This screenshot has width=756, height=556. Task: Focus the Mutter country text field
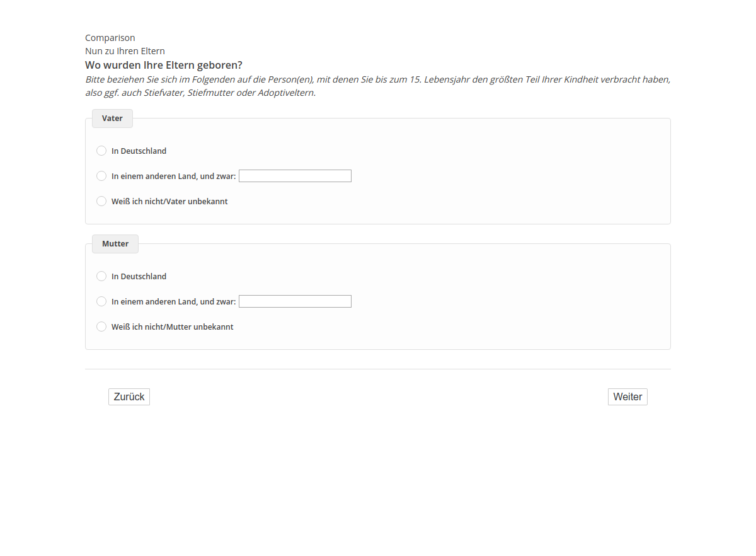295,301
